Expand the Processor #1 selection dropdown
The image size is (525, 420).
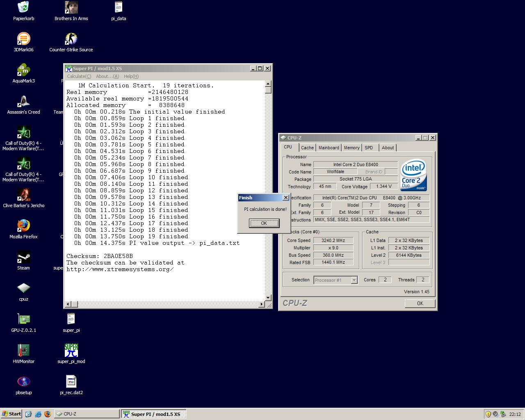(x=354, y=280)
